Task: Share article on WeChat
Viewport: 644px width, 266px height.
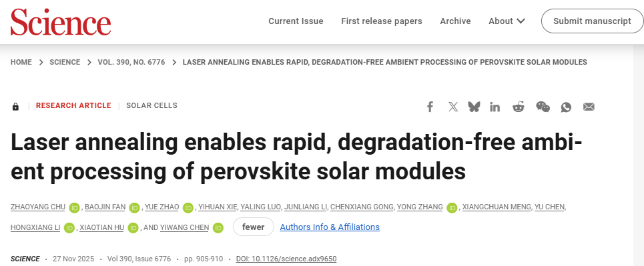Action: point(543,107)
